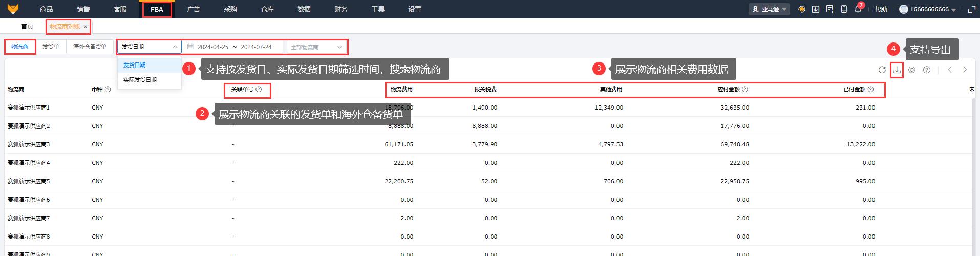Refresh the logistics provider table
The image size is (980, 256).
click(x=882, y=70)
